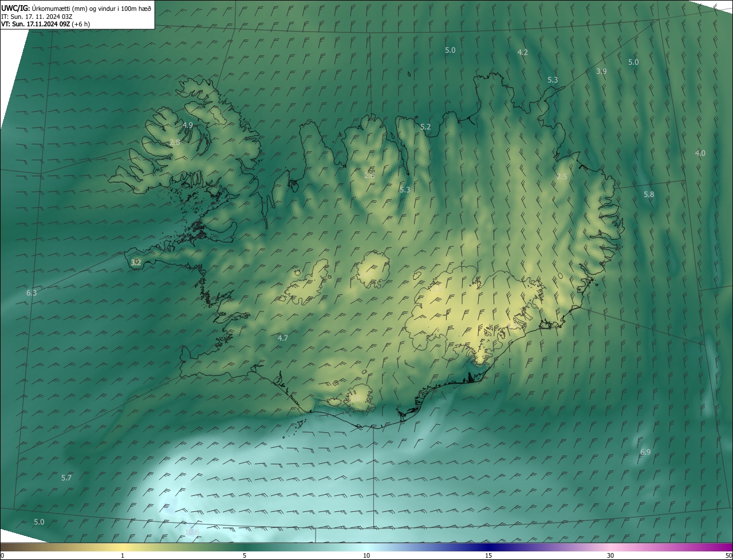Click the '15' tick label on the colorbar
The image size is (733, 560).
click(x=488, y=555)
